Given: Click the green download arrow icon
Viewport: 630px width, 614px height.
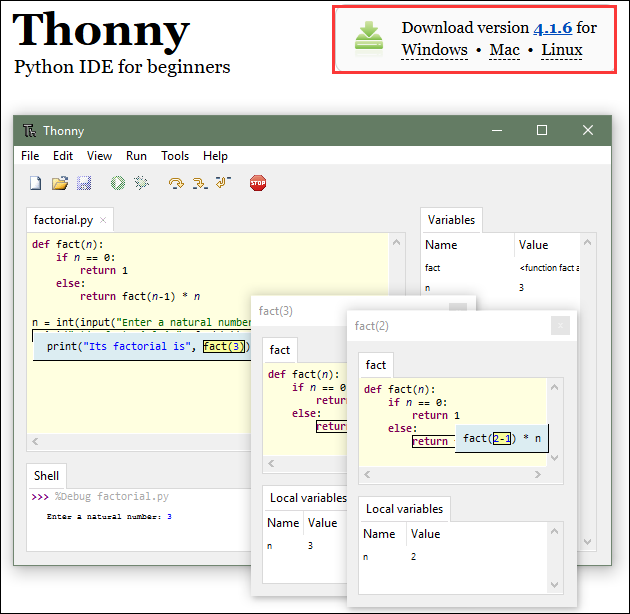Looking at the screenshot, I should pos(369,37).
